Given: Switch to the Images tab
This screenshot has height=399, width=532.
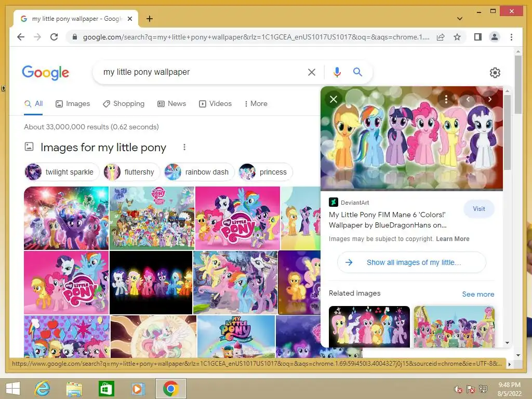Looking at the screenshot, I should point(73,104).
